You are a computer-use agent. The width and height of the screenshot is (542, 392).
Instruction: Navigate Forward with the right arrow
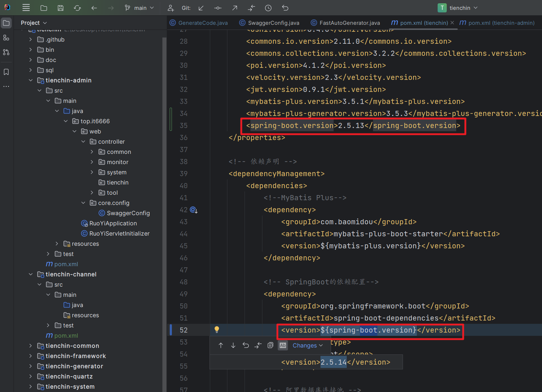111,8
